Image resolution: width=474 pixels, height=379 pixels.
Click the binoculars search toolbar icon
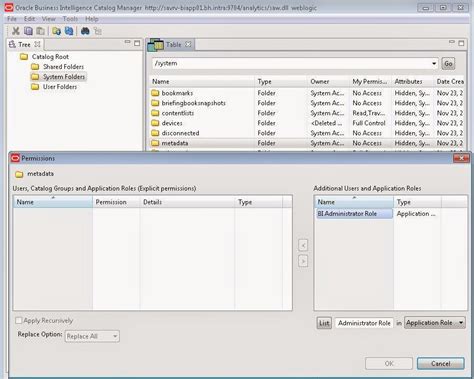click(85, 31)
